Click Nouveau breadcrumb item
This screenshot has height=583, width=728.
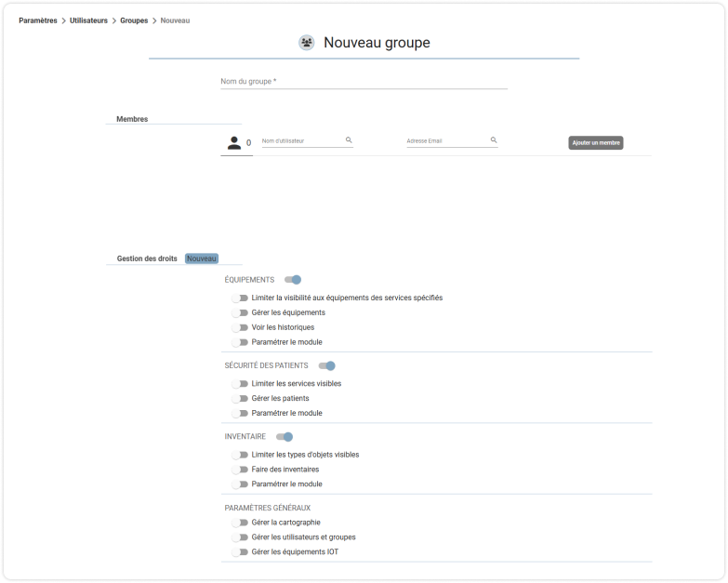(x=175, y=20)
